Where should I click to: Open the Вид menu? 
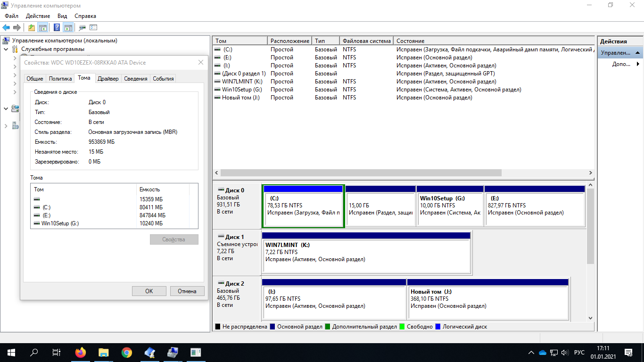point(62,16)
